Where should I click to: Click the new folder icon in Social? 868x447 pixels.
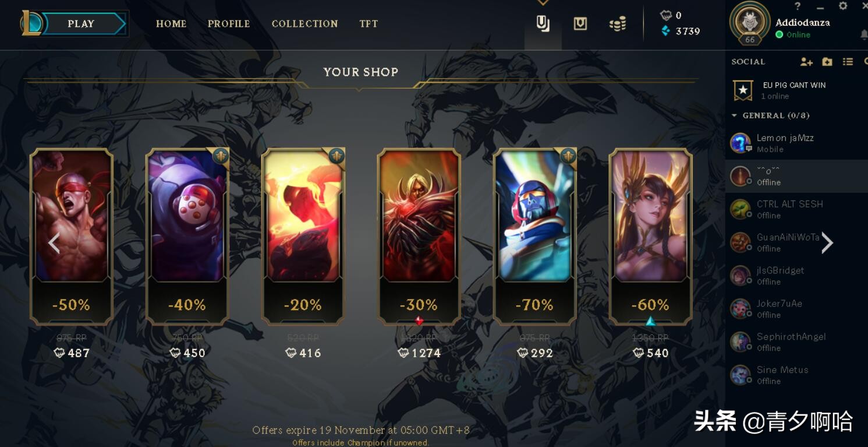pos(827,62)
